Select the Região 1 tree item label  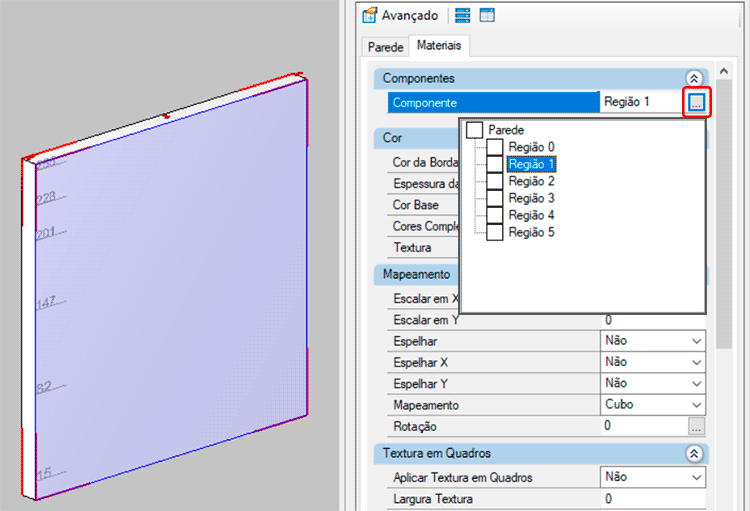[531, 164]
